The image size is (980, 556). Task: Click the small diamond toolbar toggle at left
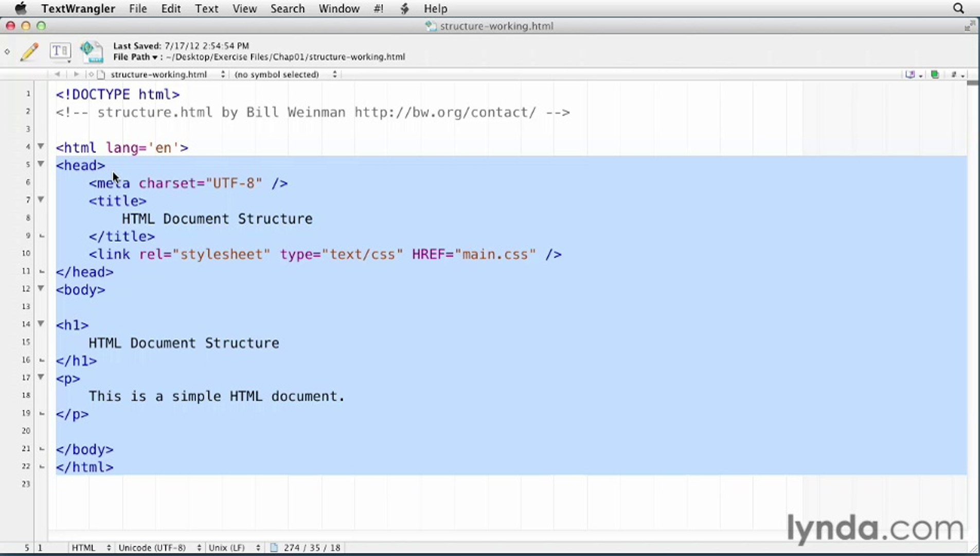tap(7, 51)
